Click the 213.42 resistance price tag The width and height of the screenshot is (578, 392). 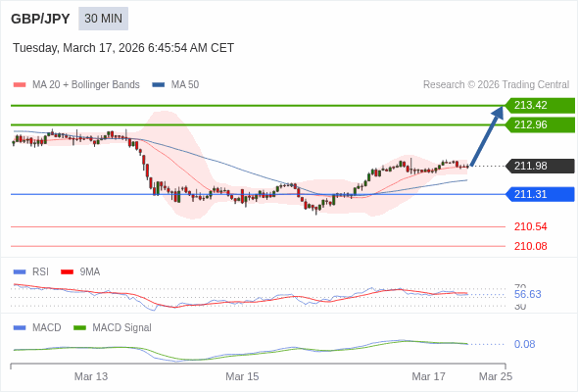[540, 106]
